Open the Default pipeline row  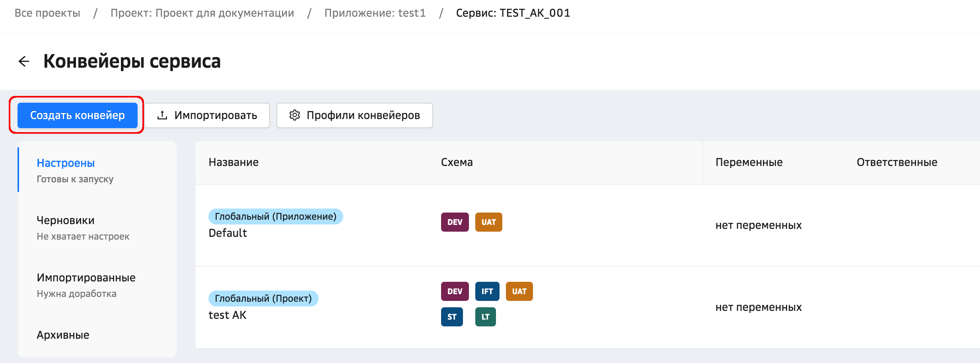[228, 233]
